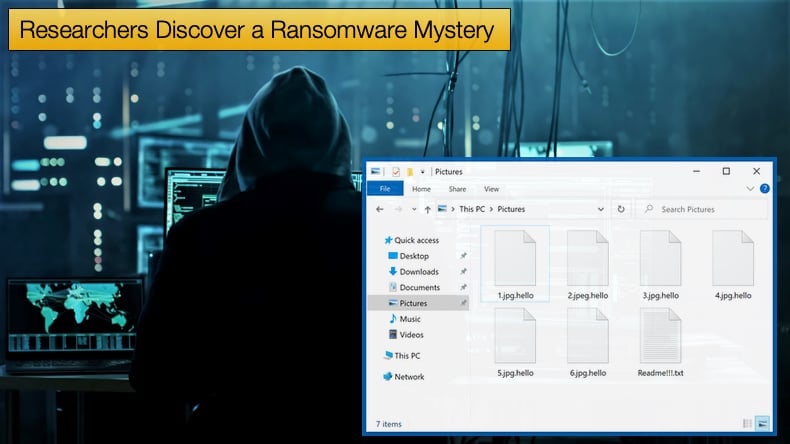
Task: Minimize the Pictures window
Action: click(x=696, y=171)
